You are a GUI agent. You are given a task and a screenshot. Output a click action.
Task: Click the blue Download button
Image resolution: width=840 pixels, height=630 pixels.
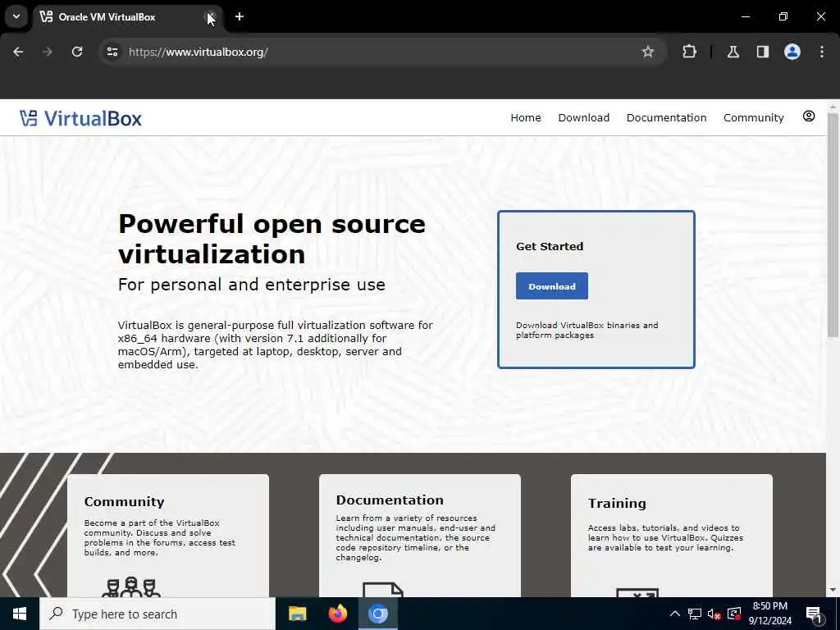[552, 286]
